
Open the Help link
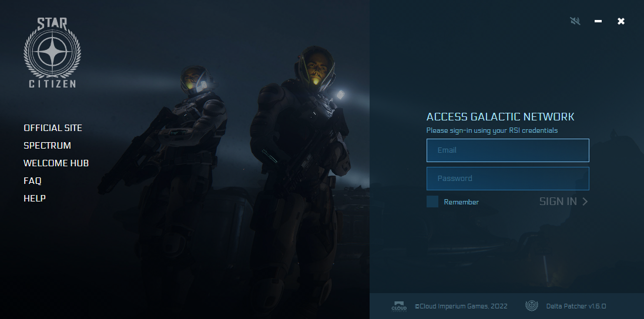point(35,199)
